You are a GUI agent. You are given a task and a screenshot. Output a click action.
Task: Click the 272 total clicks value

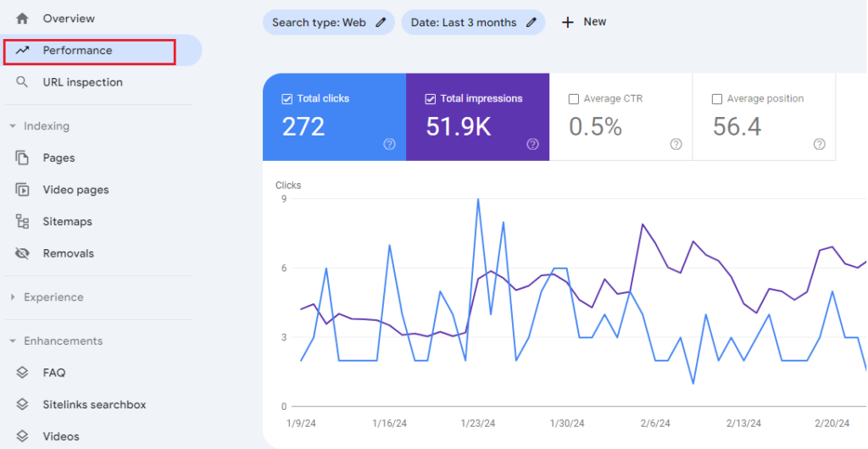click(303, 126)
